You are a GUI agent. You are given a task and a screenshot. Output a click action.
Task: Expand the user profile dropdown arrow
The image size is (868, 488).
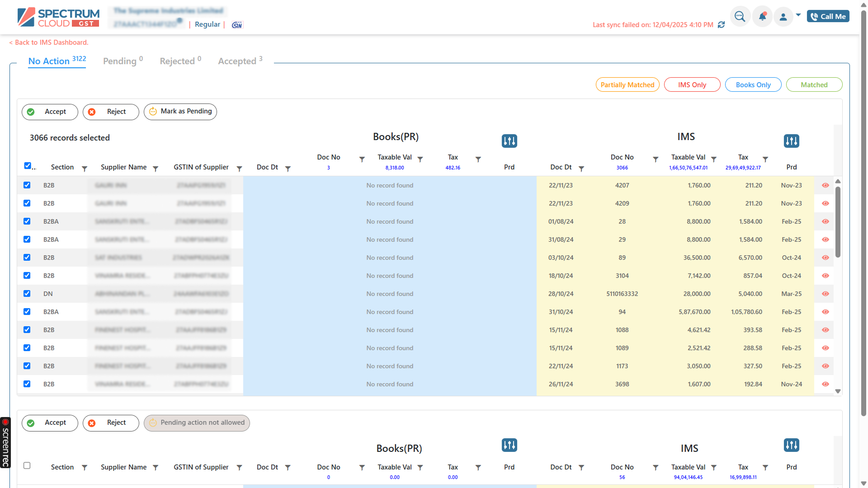[x=798, y=14]
